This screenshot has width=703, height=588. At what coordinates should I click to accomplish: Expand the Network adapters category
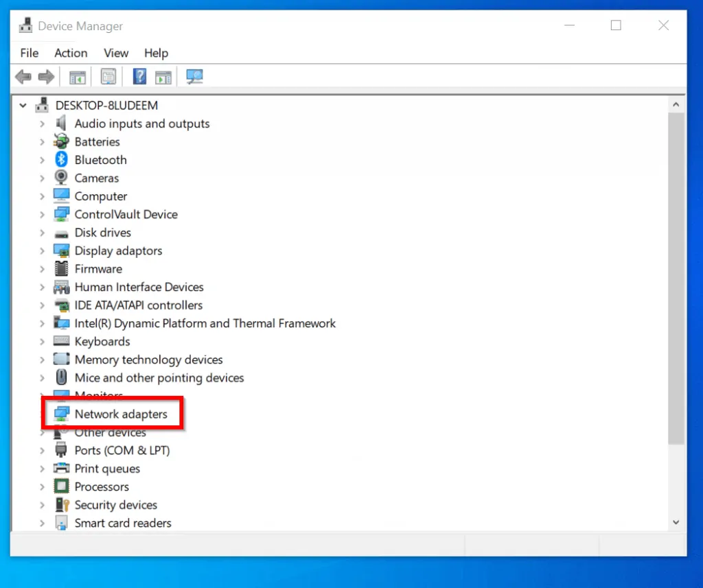point(43,414)
